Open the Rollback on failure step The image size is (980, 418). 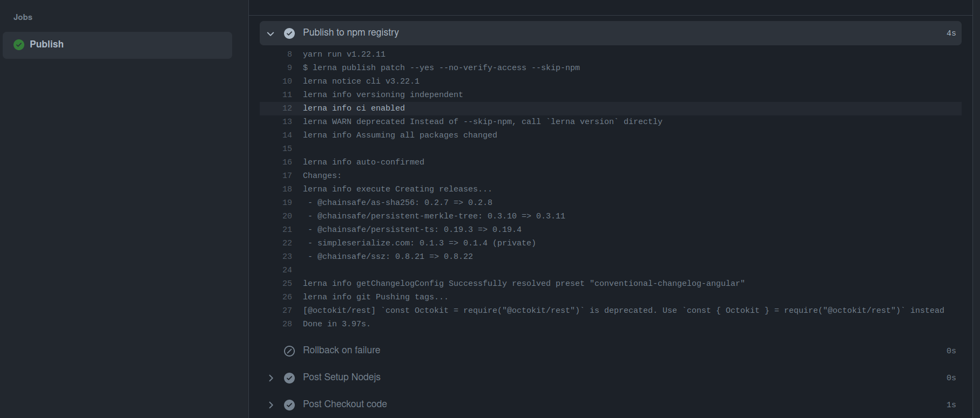(x=341, y=350)
